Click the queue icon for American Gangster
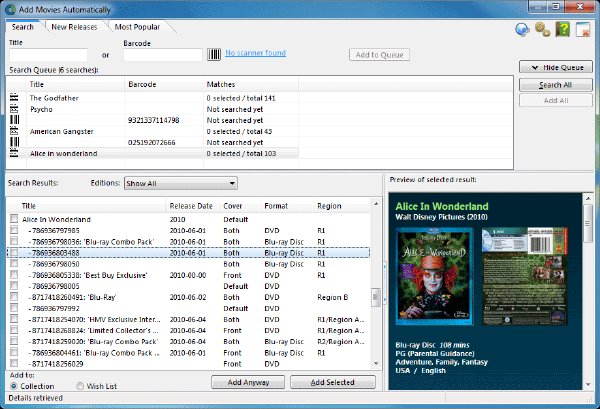Screen dimensions: 600x409 pyautogui.click(x=14, y=131)
